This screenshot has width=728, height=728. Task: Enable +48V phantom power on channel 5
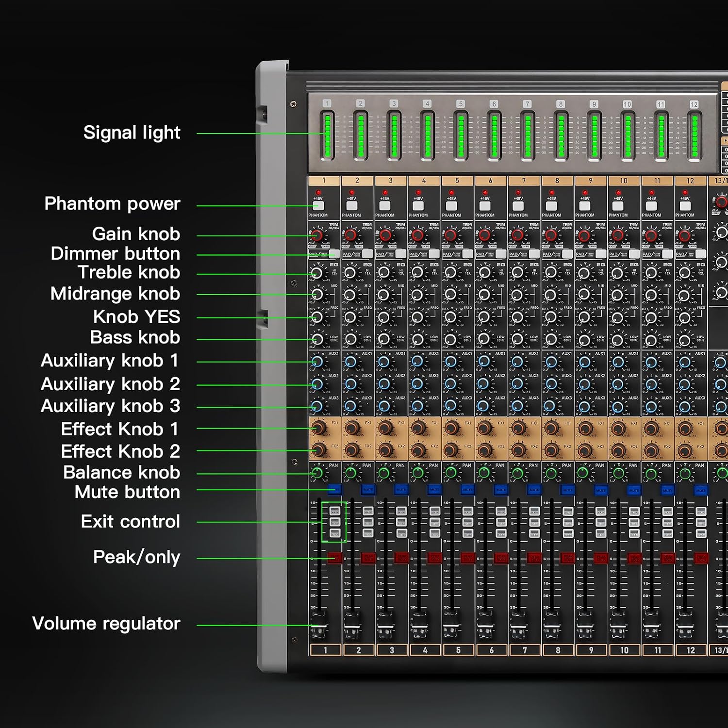point(452,206)
